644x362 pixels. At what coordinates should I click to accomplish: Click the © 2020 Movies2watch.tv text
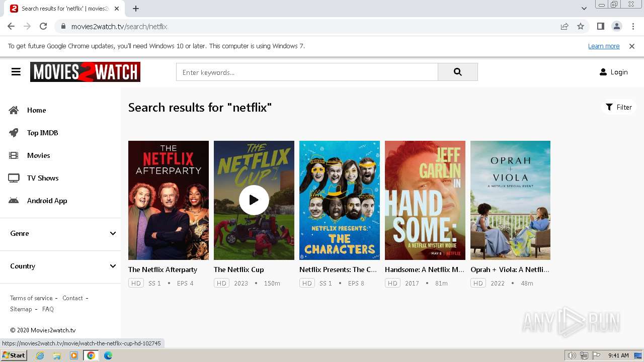click(x=43, y=330)
